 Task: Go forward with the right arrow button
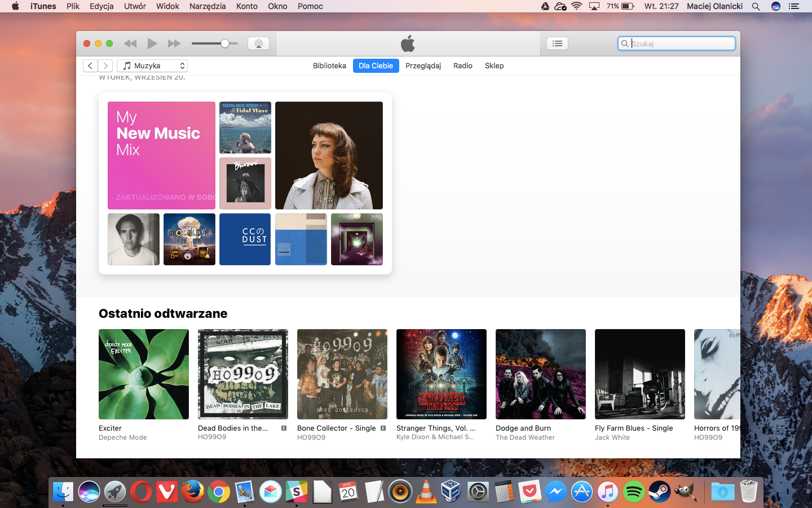tap(105, 65)
